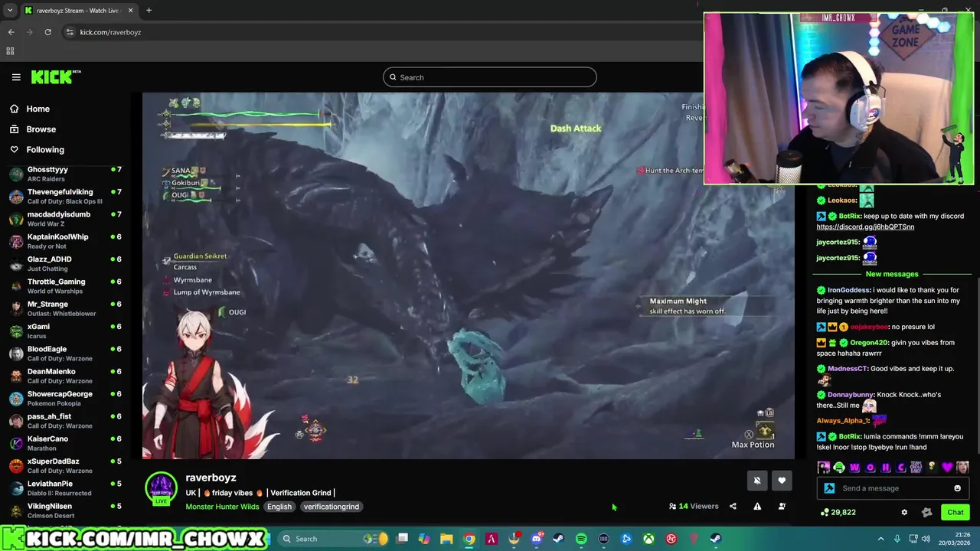Open Spotify from taskbar
This screenshot has width=980, height=551.
[x=581, y=539]
